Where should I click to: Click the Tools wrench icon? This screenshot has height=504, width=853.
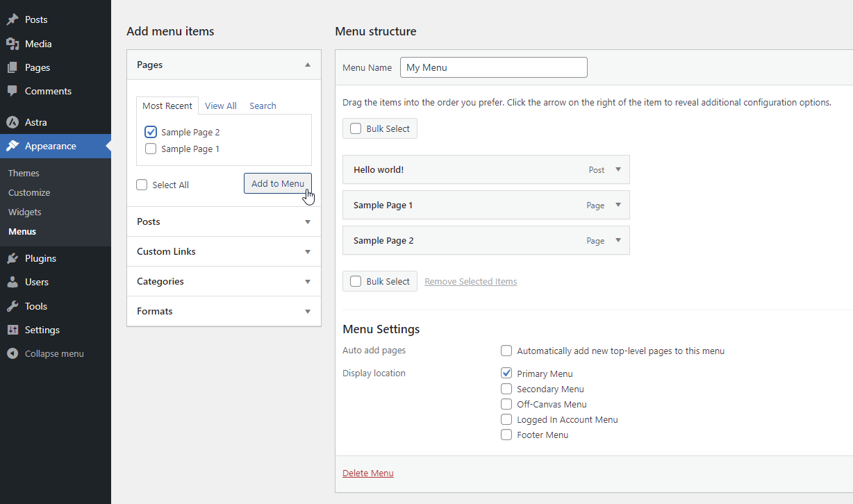pos(13,306)
